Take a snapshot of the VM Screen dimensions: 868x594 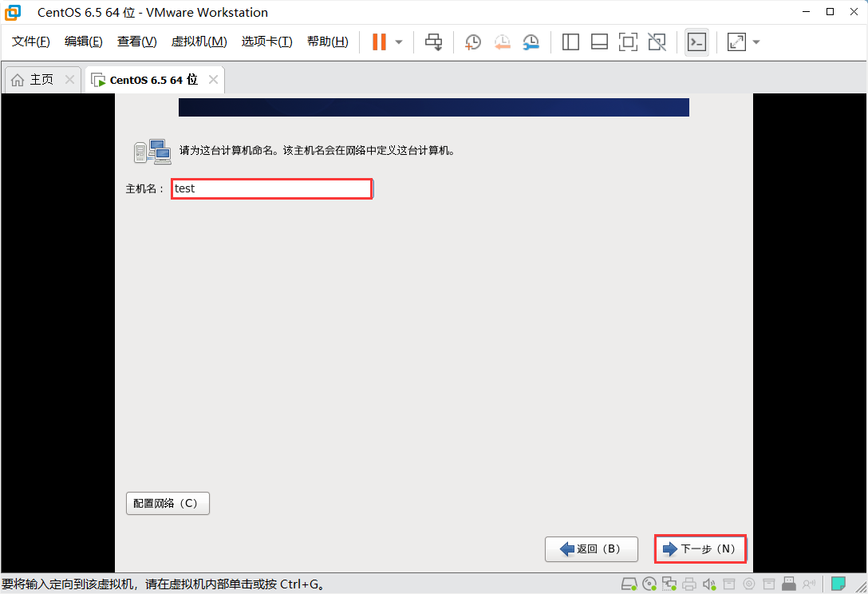click(x=472, y=42)
